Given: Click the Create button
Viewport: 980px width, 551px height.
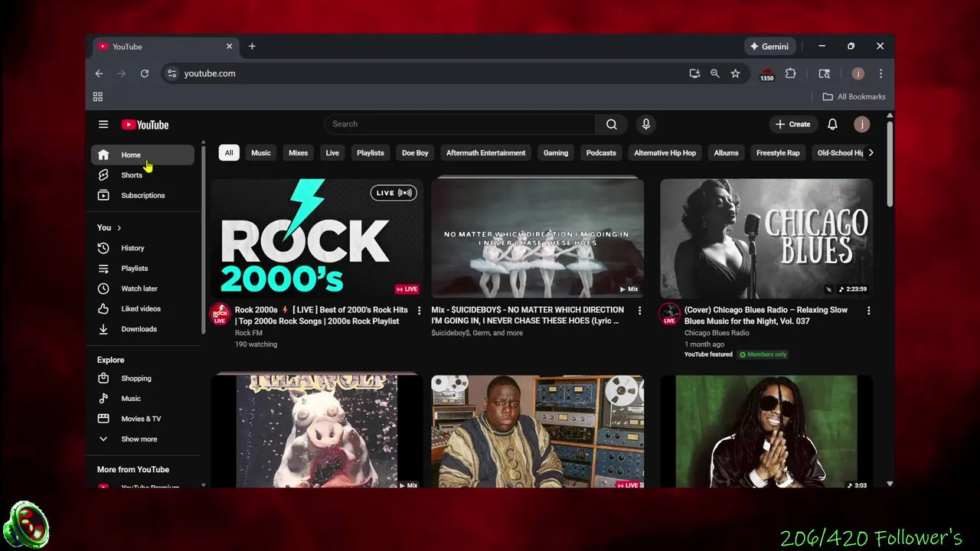Looking at the screenshot, I should point(792,124).
